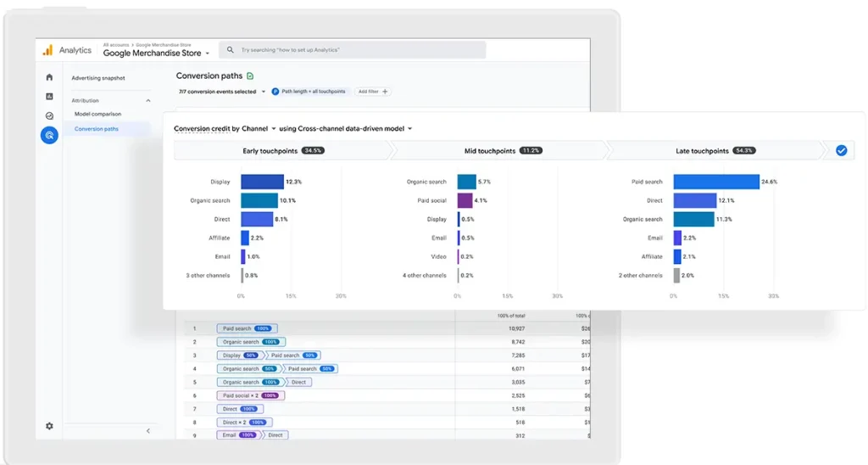Screen dimensions: 868x465
Task: Select Mid touchpoints segment
Action: point(500,151)
